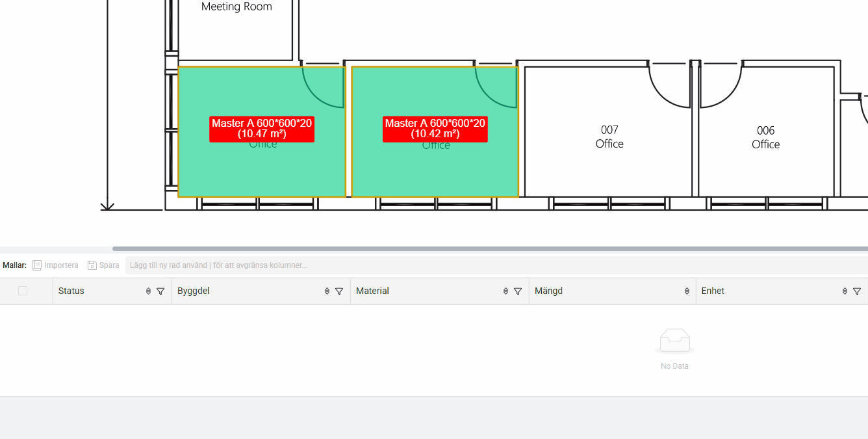Click the Material column header

[440, 291]
